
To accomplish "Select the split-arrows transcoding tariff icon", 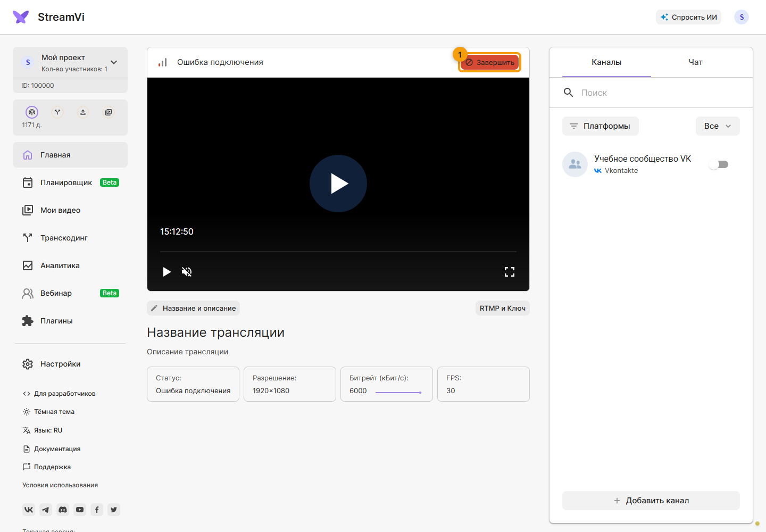I will pyautogui.click(x=57, y=112).
